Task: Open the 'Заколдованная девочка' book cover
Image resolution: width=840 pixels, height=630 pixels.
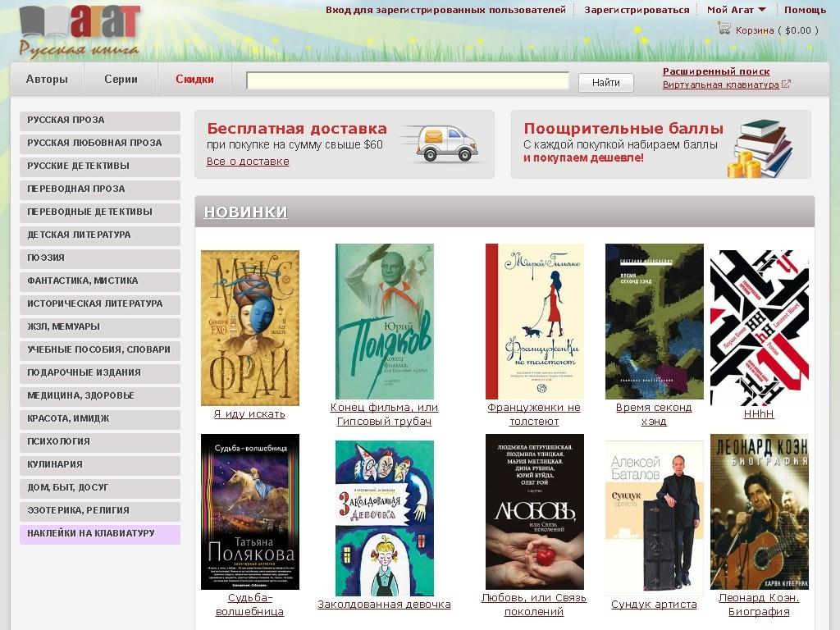Action: (384, 518)
